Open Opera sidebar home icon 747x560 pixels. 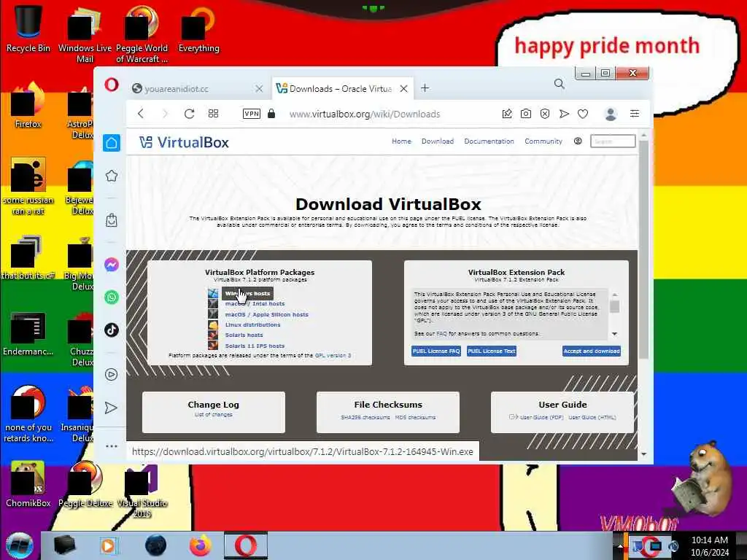tap(112, 143)
